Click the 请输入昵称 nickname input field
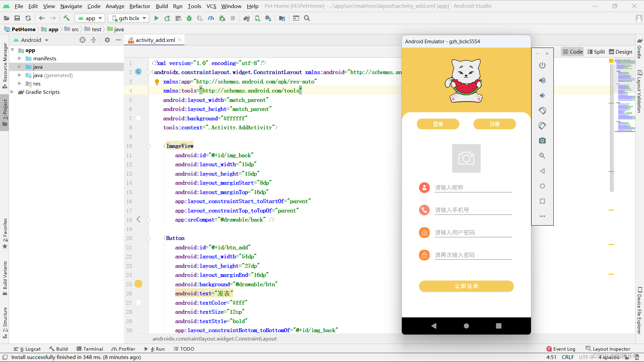The height and width of the screenshot is (362, 644). pos(473,187)
